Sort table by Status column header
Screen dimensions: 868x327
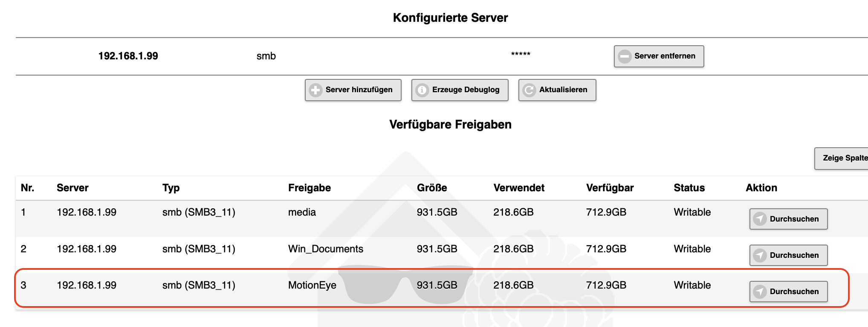pyautogui.click(x=689, y=188)
